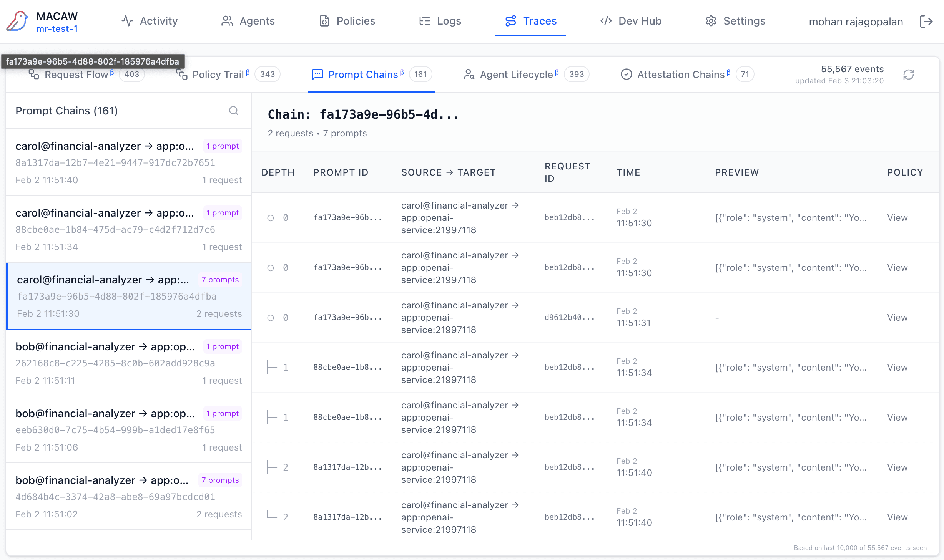Open the Attestation Chains tab
Viewport: 944px width, 560px height.
tap(681, 75)
